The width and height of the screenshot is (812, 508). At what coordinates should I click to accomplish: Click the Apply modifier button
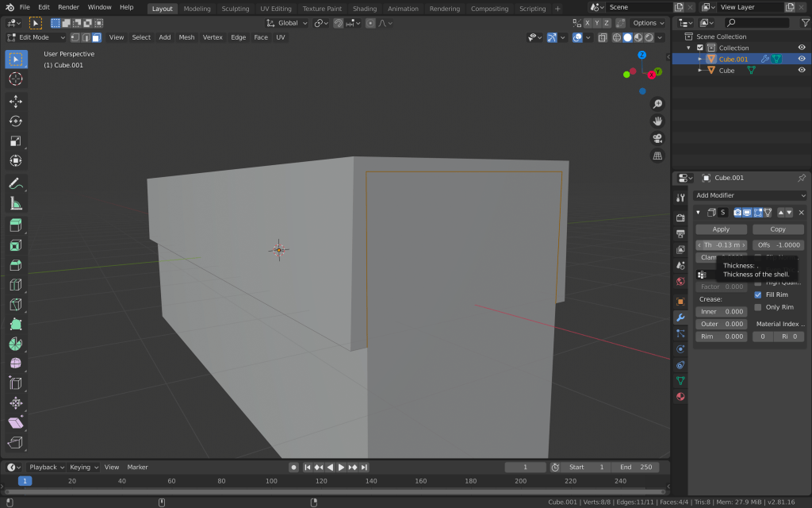click(x=721, y=229)
